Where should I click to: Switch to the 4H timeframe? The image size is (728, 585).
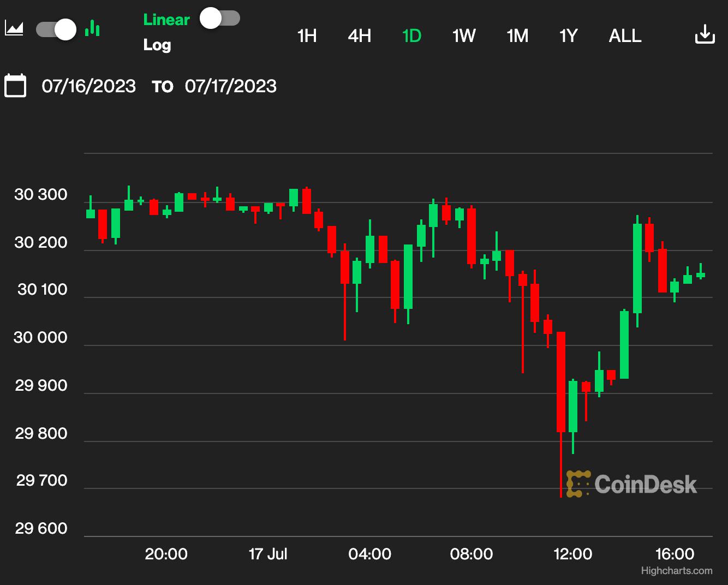tap(360, 36)
